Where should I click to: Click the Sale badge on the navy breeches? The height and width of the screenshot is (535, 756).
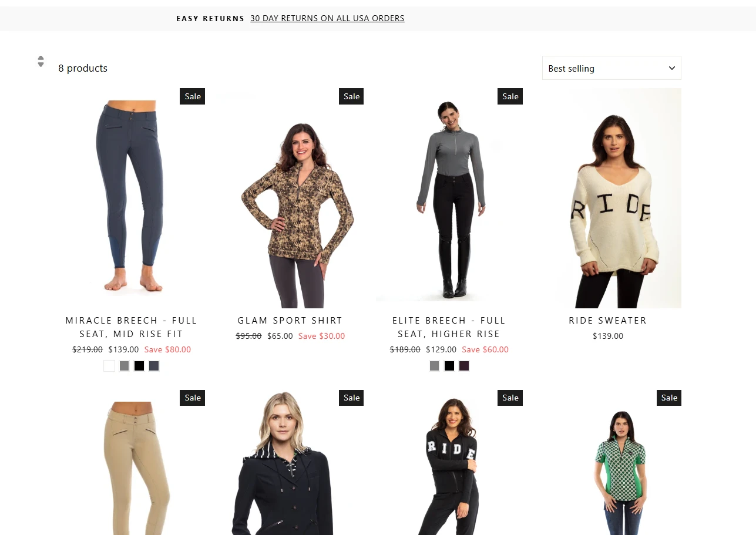[x=193, y=96]
